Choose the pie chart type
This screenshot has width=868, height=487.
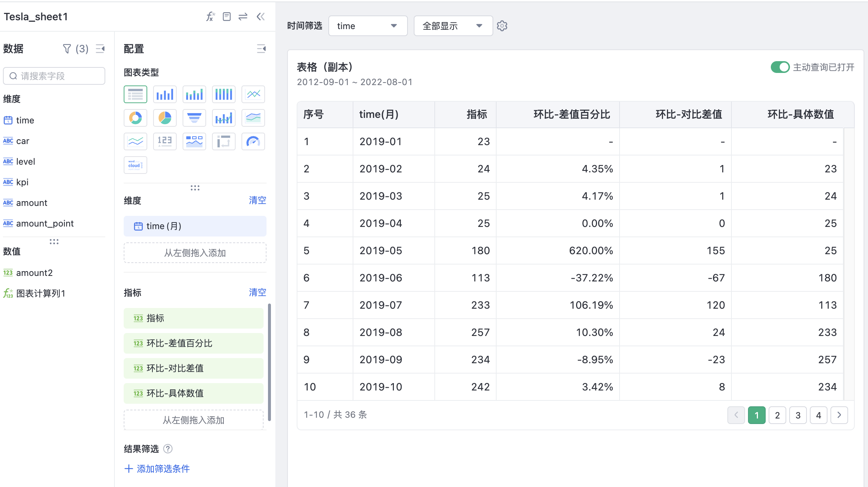pyautogui.click(x=165, y=118)
